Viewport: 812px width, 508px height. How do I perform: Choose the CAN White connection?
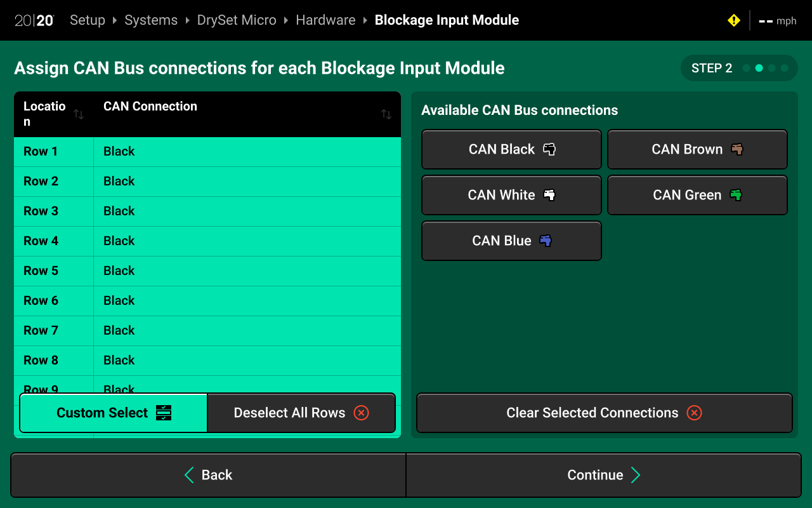tap(511, 196)
